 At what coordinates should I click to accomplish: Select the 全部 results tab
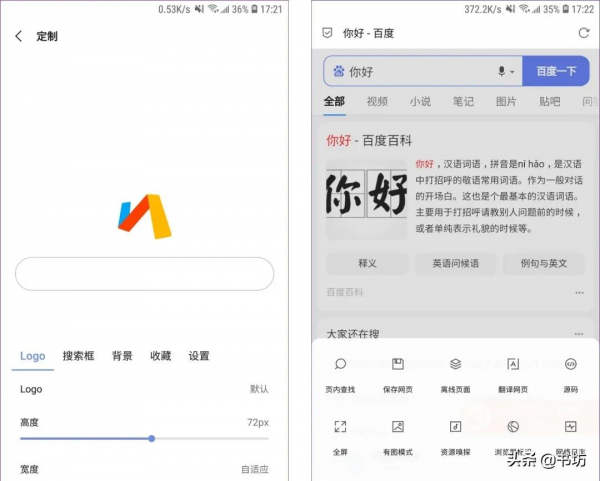[334, 101]
